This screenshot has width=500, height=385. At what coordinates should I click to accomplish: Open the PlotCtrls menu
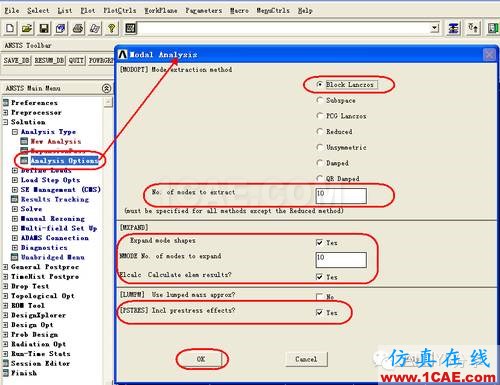click(119, 11)
